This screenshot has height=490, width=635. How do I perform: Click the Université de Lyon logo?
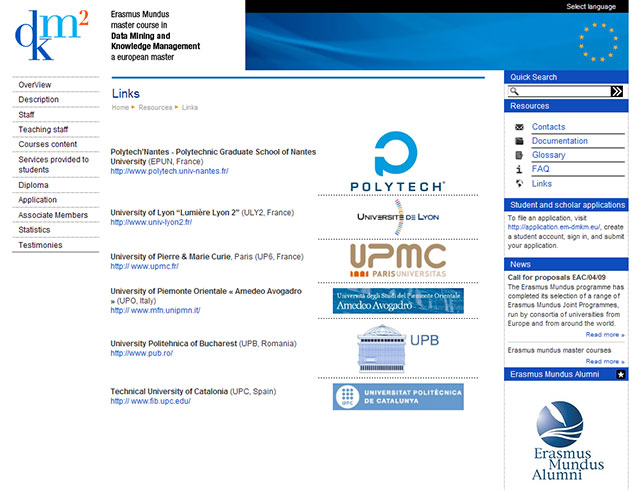pyautogui.click(x=398, y=217)
